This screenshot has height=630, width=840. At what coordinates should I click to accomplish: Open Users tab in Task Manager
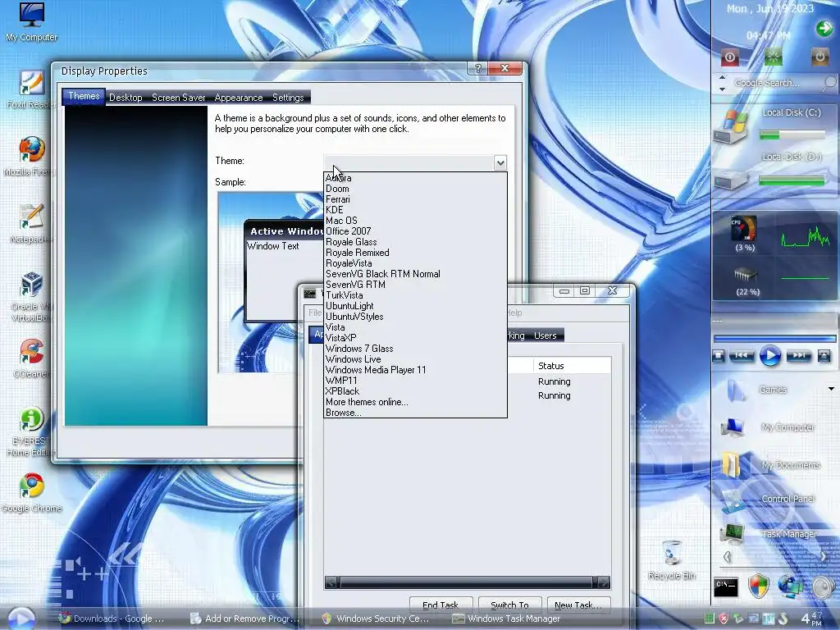[x=545, y=336]
